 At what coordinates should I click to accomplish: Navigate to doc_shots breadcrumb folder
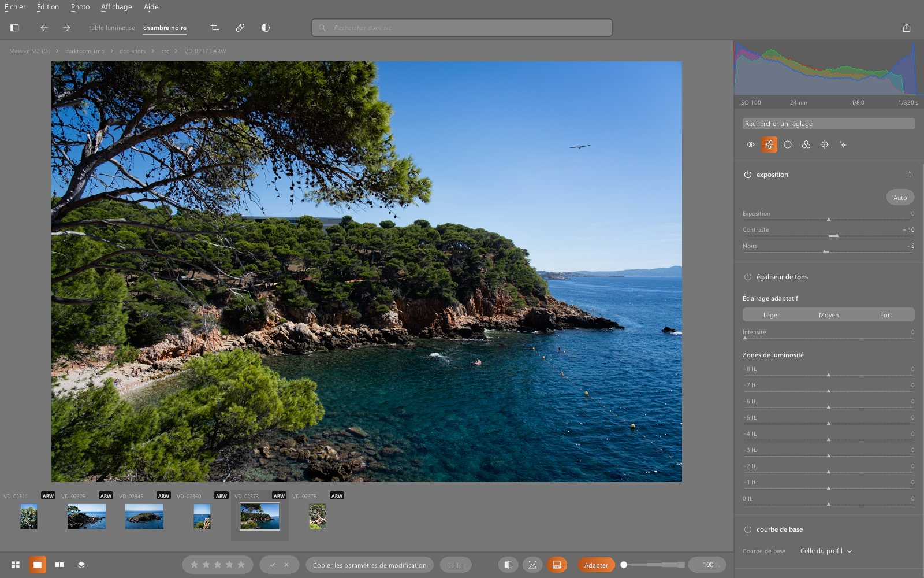tap(132, 51)
